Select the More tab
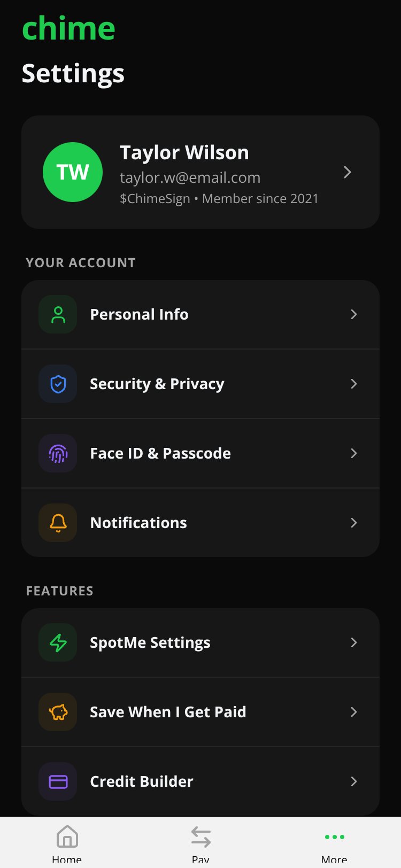 tap(334, 843)
